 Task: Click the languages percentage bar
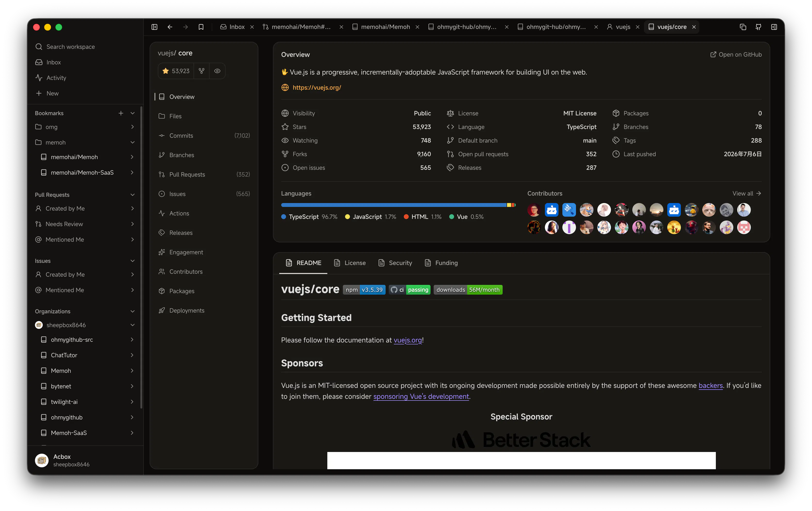(x=398, y=205)
